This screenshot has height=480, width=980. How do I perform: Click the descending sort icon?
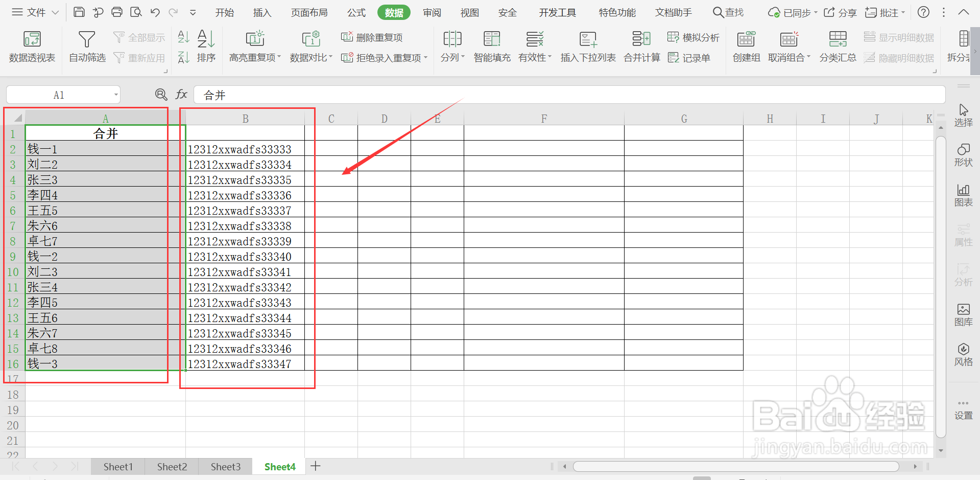(x=183, y=57)
